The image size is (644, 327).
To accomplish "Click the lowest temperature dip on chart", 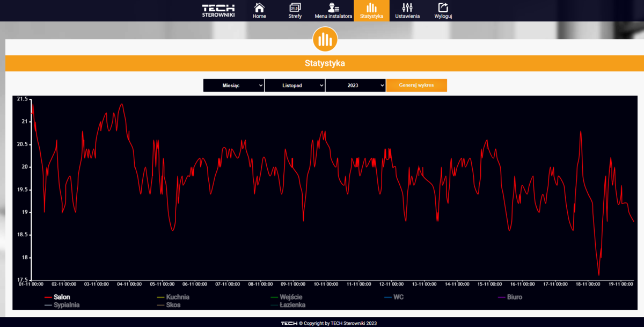I will click(598, 274).
